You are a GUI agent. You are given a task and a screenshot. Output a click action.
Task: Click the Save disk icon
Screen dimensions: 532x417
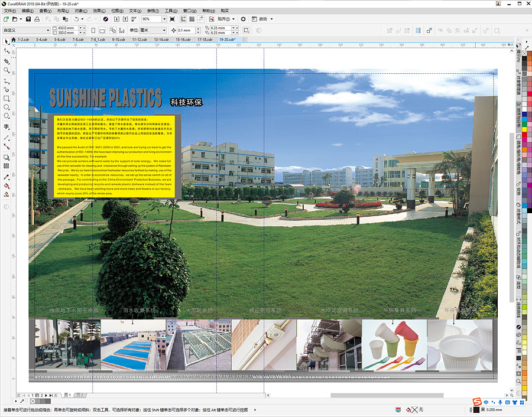point(28,19)
